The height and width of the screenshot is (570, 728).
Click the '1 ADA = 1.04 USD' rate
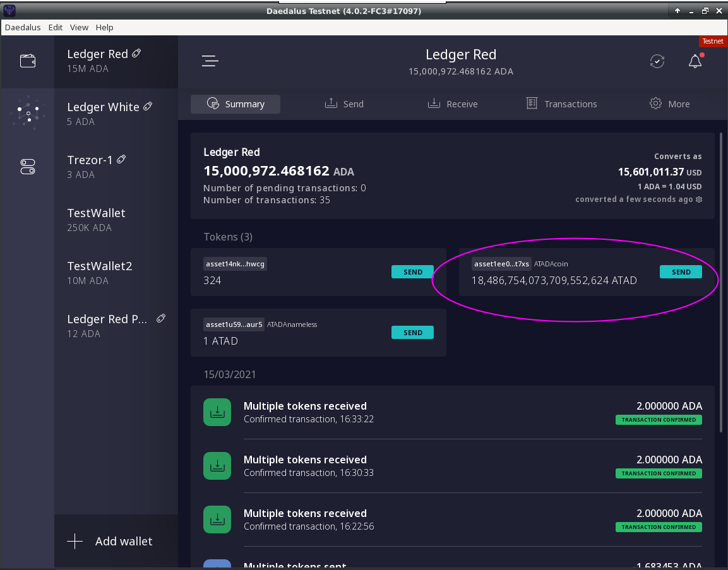tap(669, 187)
